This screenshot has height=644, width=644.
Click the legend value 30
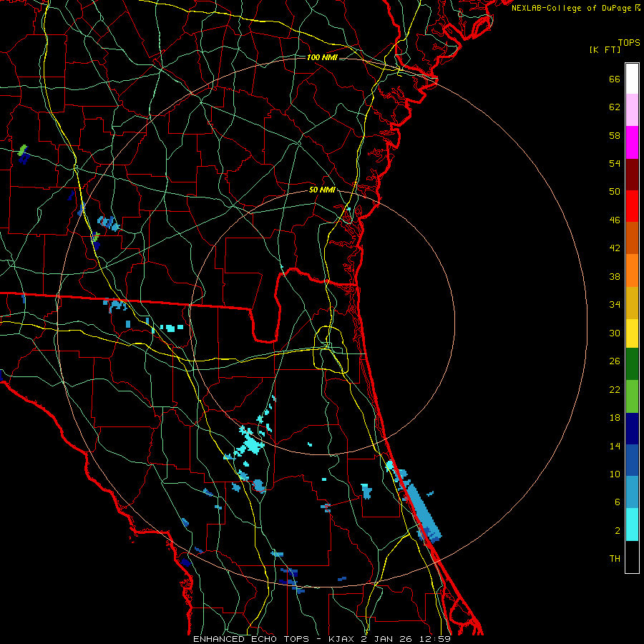coord(615,333)
